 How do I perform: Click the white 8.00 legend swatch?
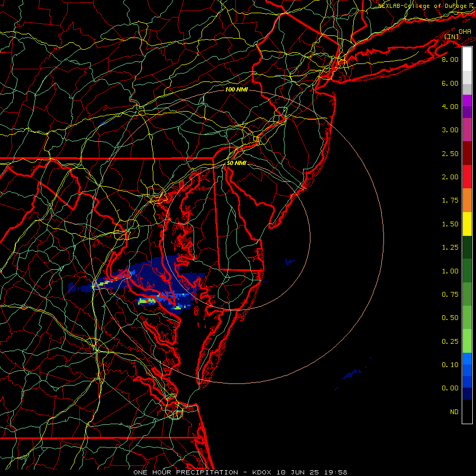[x=467, y=59]
